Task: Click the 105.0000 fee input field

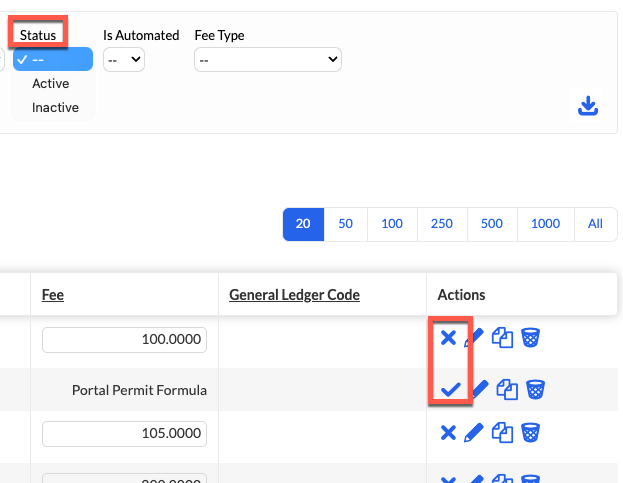Action: [124, 433]
